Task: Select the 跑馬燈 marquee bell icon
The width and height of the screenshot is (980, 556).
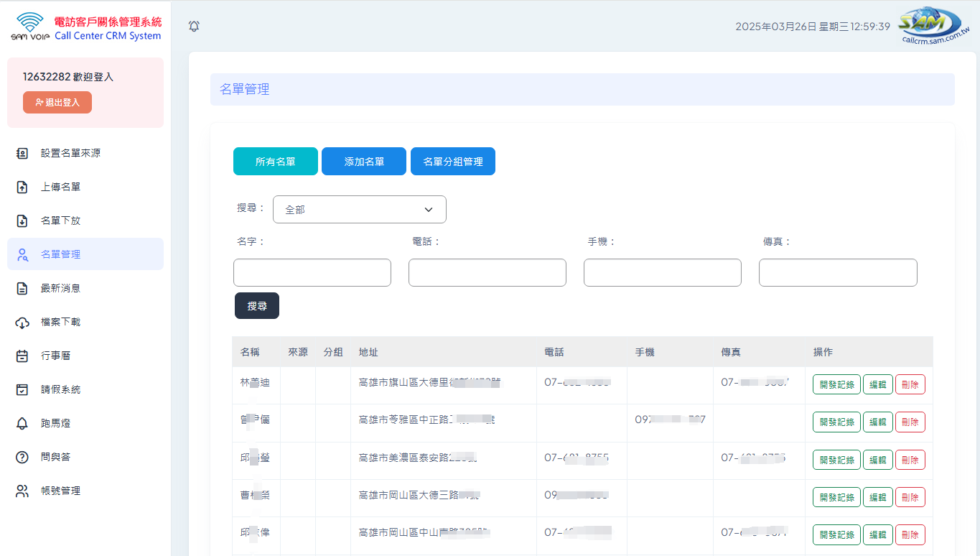Action: click(22, 423)
